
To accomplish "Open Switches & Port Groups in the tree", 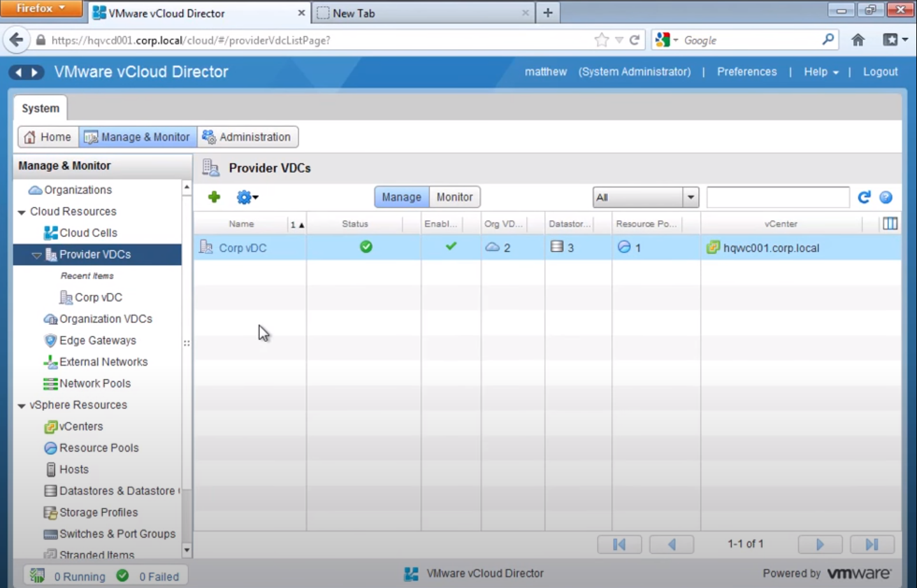I will [117, 534].
